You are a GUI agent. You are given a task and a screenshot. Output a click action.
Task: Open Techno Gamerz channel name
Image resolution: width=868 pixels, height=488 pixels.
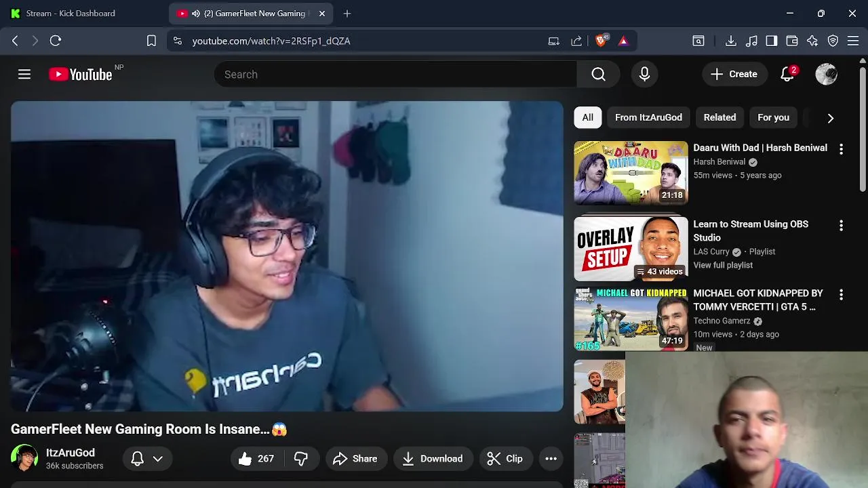722,321
